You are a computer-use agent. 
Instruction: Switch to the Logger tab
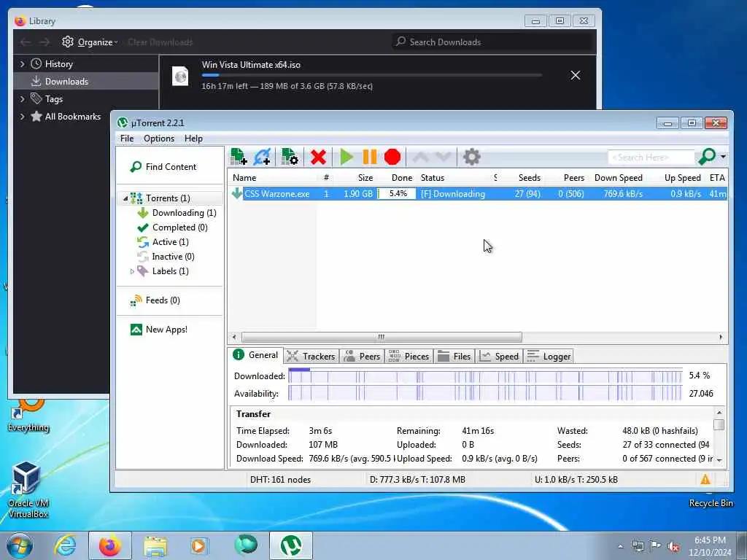[x=549, y=356]
